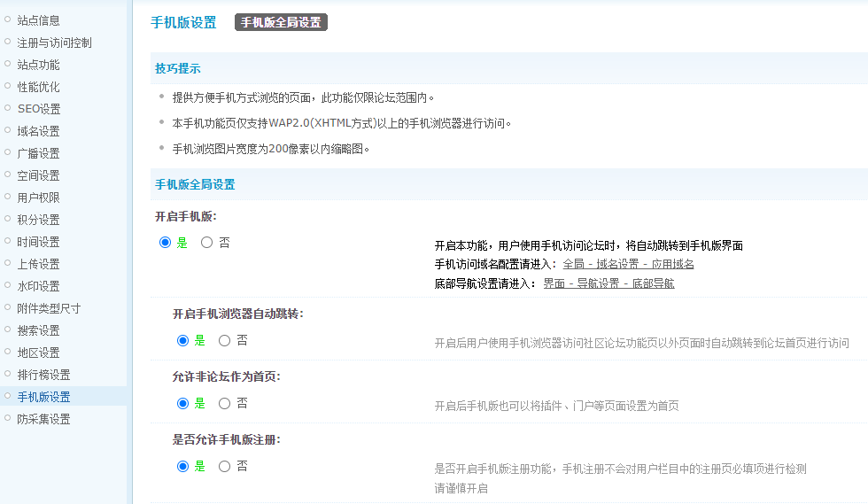Open 防采集设置 sidebar entry

43,419
